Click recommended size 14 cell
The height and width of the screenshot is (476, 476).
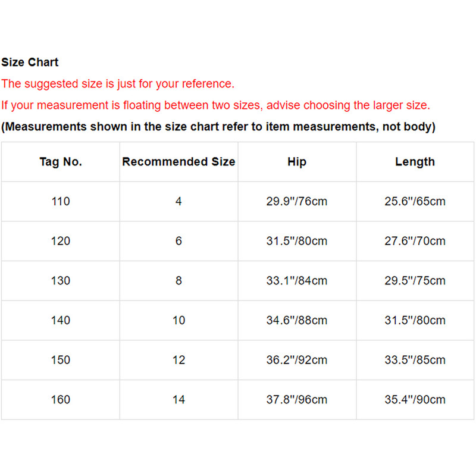point(178,400)
